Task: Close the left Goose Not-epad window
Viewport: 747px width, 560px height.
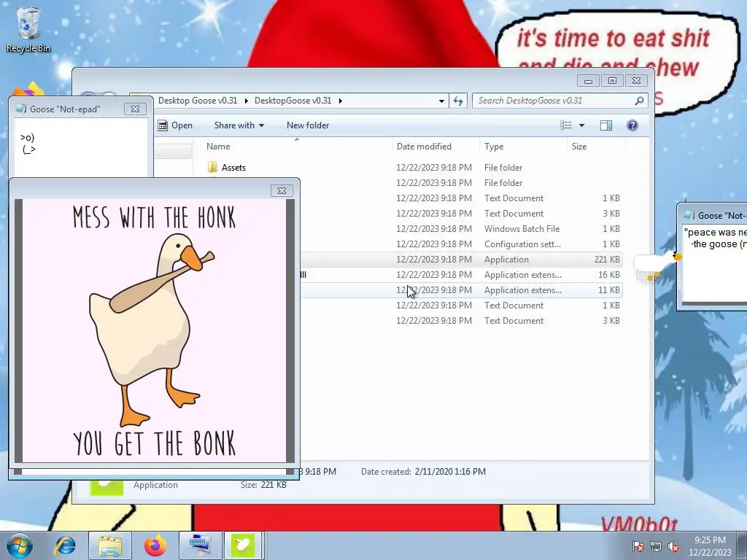Action: pyautogui.click(x=135, y=109)
